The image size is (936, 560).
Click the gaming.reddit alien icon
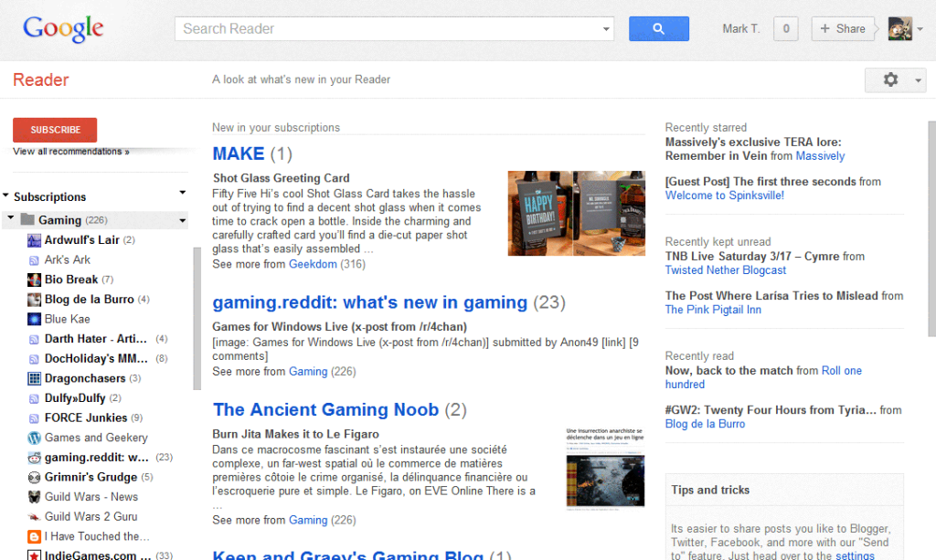(34, 458)
